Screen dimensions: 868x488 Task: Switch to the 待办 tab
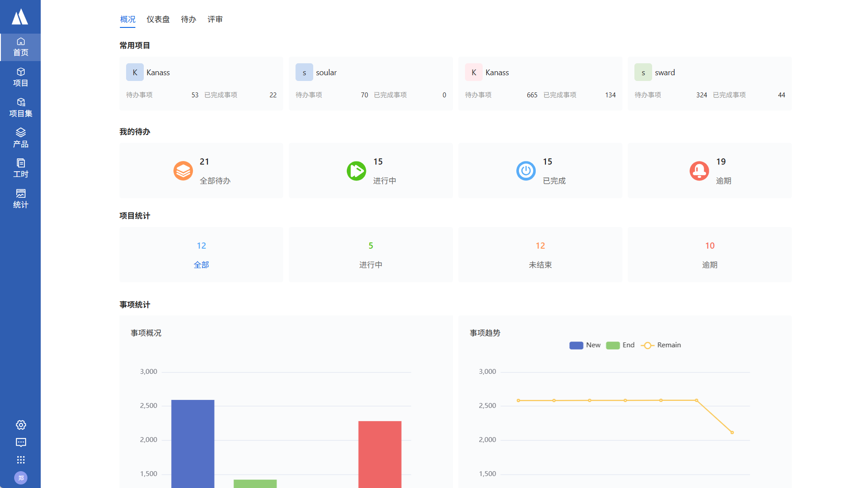click(188, 19)
